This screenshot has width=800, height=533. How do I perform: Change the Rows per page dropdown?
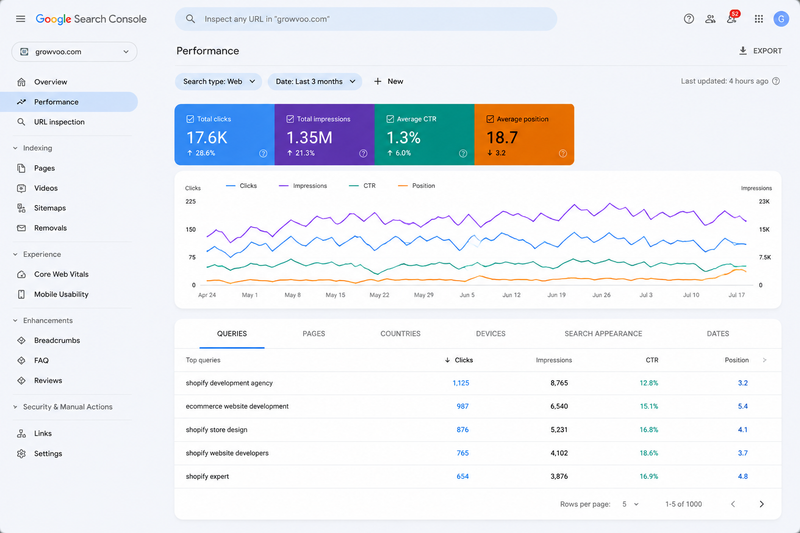pyautogui.click(x=630, y=504)
